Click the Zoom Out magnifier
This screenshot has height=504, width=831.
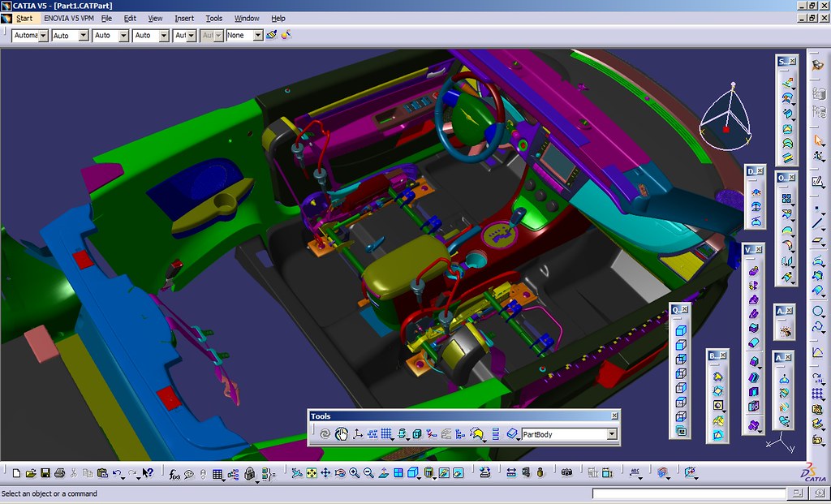pos(368,472)
